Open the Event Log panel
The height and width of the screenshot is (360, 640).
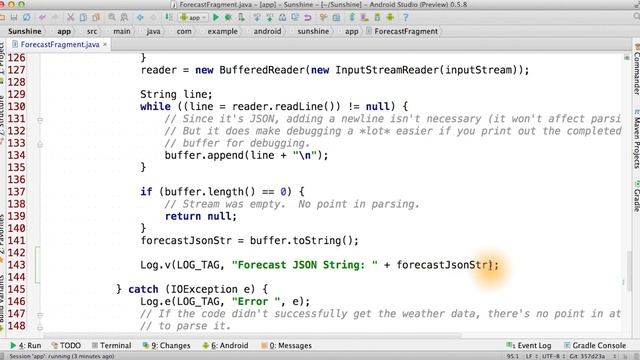(x=529, y=345)
